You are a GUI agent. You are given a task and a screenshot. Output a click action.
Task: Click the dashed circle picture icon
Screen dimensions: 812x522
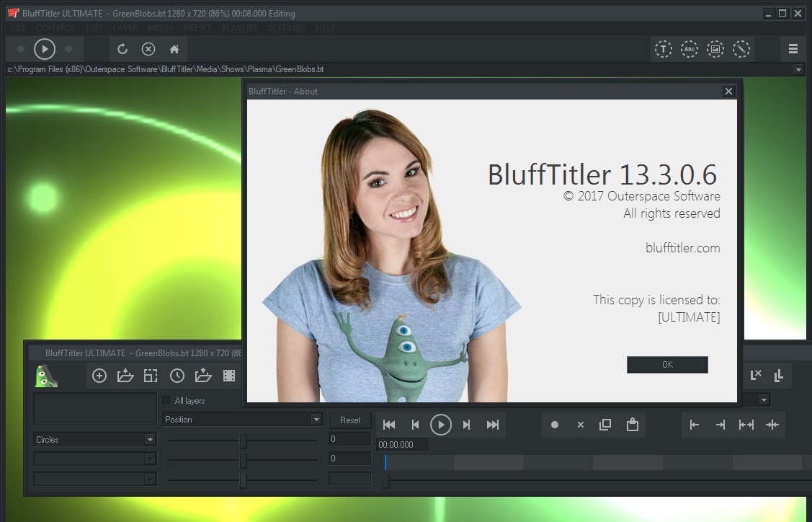point(715,49)
